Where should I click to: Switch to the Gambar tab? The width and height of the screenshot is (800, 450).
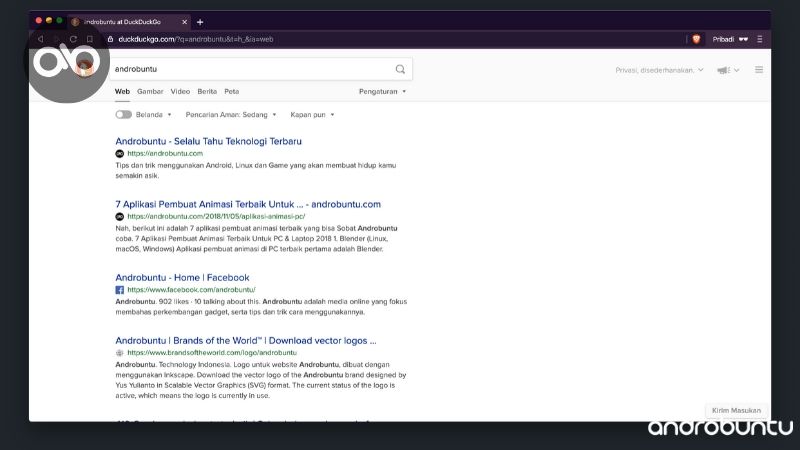coord(150,92)
